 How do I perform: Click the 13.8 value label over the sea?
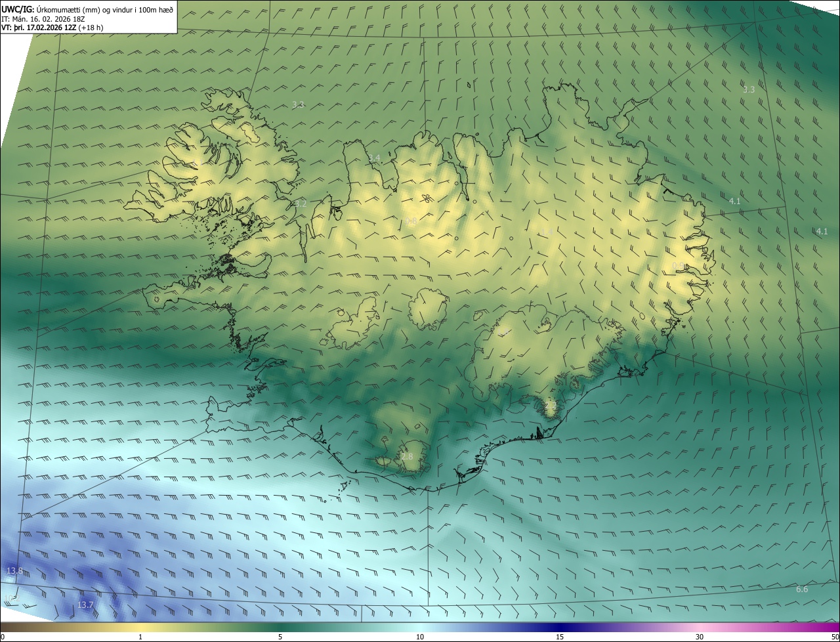tap(14, 571)
